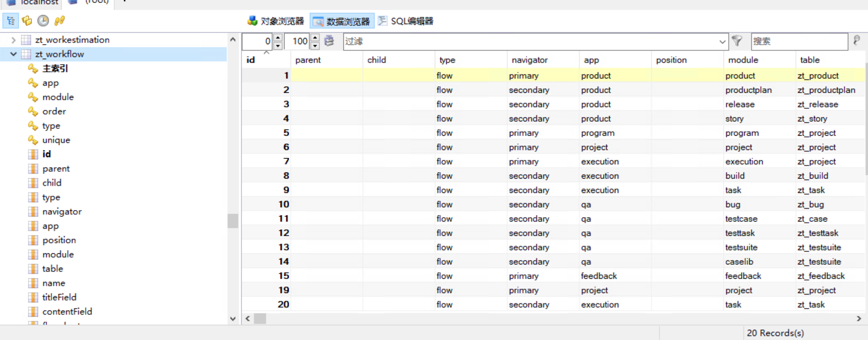The height and width of the screenshot is (340, 868).
Task: Click the module column header
Action: coord(743,60)
